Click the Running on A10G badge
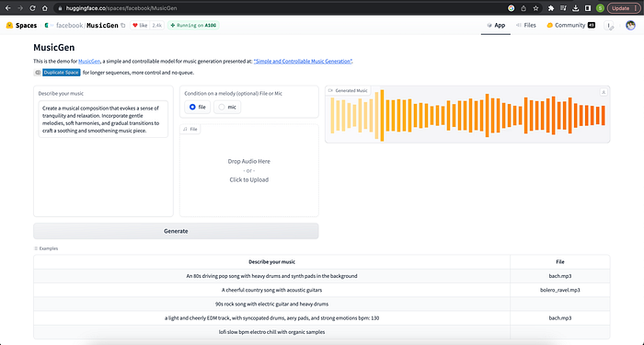This screenshot has width=644, height=345. coord(193,26)
